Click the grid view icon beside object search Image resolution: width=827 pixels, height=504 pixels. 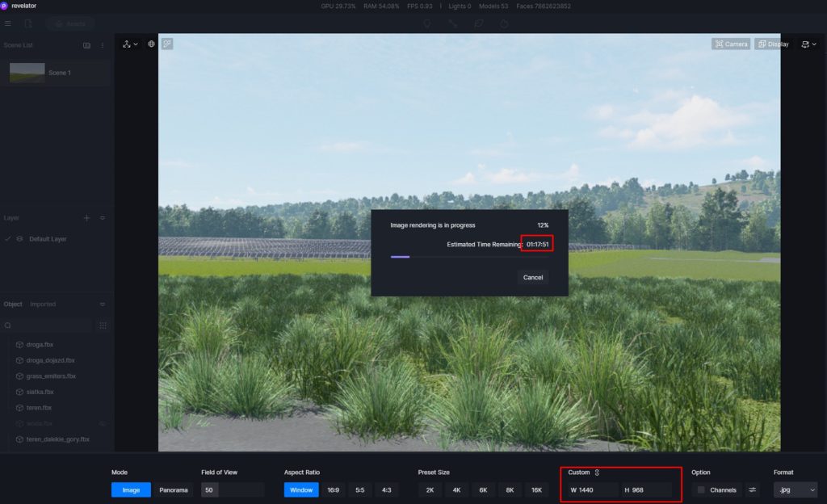click(x=103, y=325)
